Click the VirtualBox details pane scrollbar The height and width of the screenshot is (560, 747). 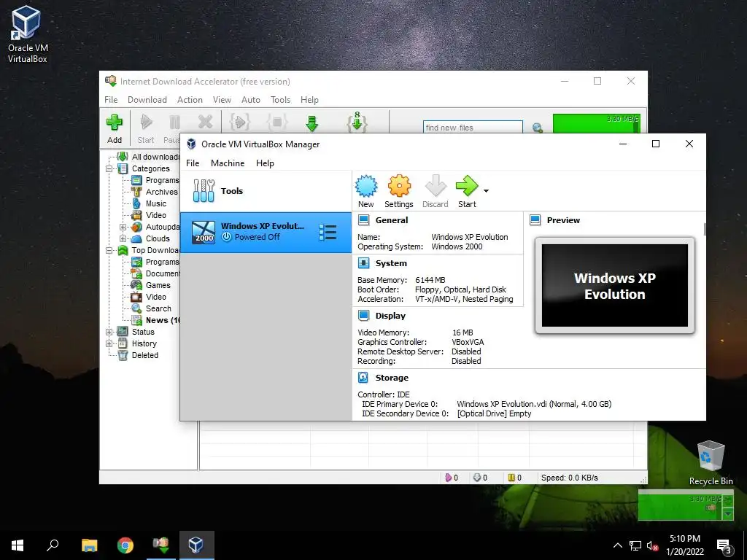coord(705,229)
